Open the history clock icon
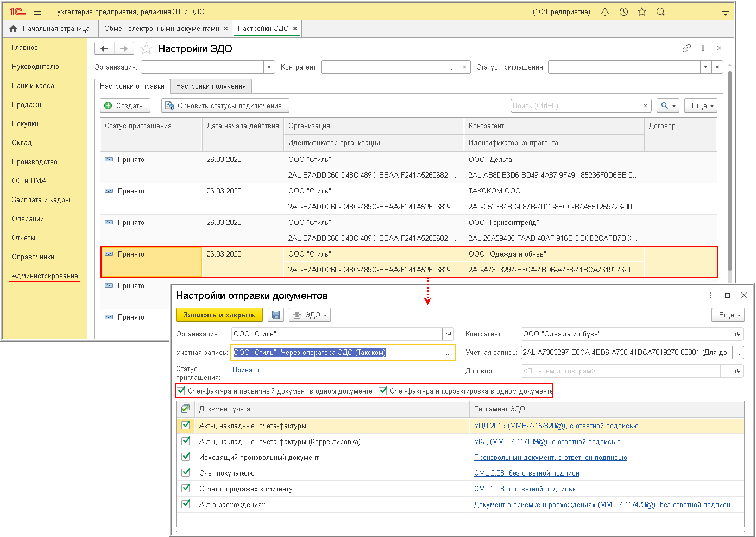This screenshot has width=756, height=537. pyautogui.click(x=623, y=11)
